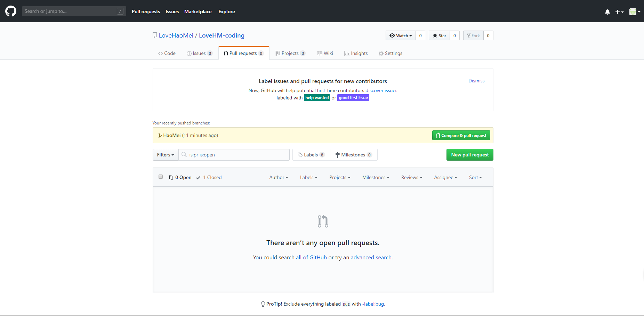The image size is (644, 316).
Task: Switch to the Projects tab
Action: (290, 53)
